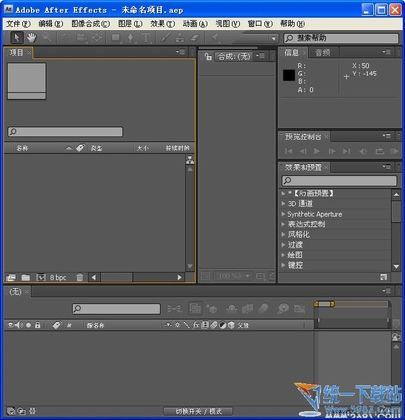Sort project items by 类型 column

click(96, 148)
